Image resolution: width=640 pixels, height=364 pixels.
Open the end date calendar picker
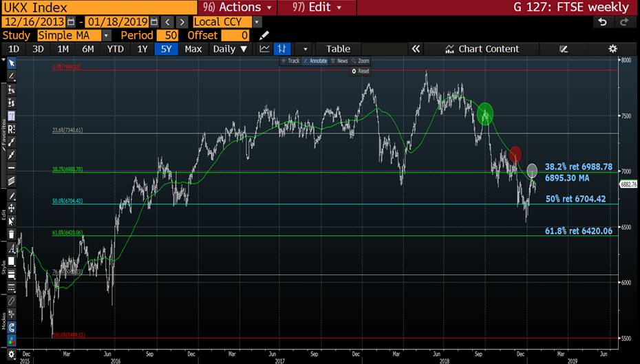(x=154, y=21)
